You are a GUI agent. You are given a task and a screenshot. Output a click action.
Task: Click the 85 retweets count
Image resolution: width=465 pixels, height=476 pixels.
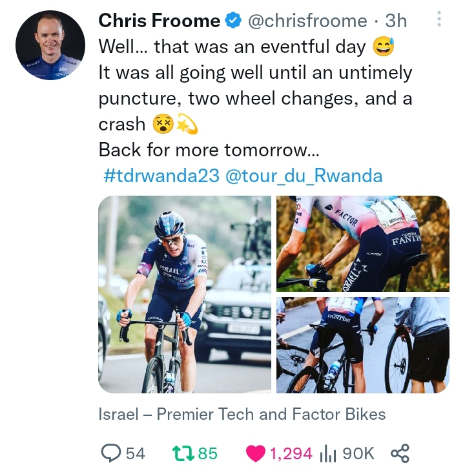(x=207, y=453)
